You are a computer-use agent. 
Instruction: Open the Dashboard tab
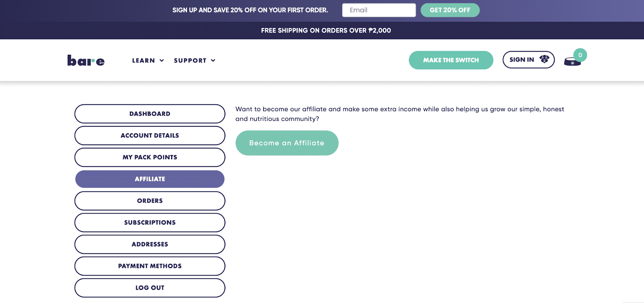click(x=150, y=114)
